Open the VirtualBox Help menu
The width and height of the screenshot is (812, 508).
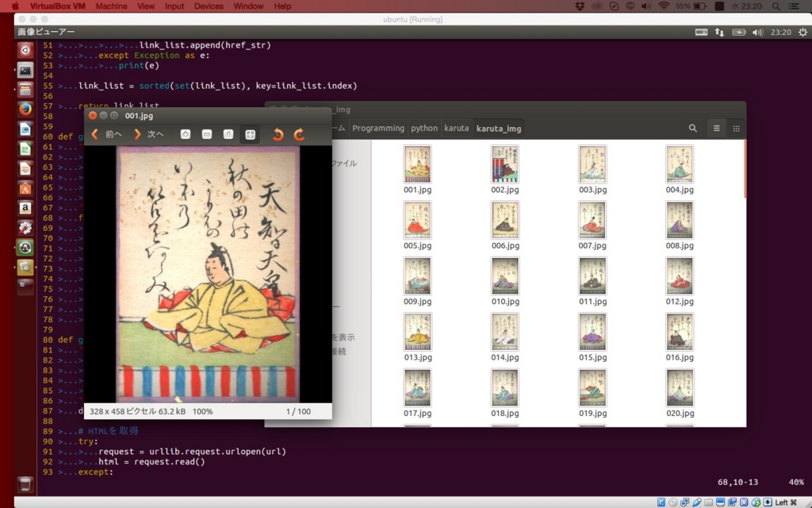[x=282, y=6]
